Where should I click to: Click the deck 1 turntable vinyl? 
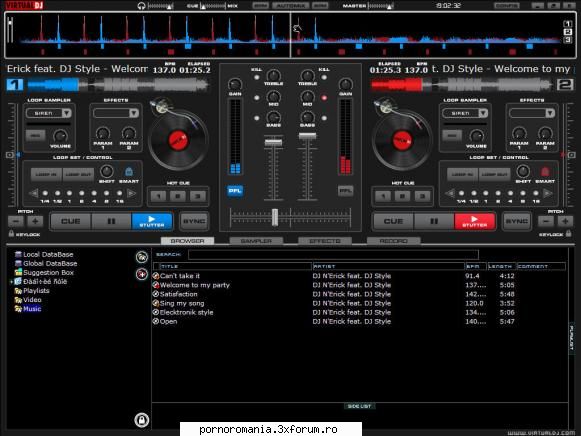click(x=178, y=140)
